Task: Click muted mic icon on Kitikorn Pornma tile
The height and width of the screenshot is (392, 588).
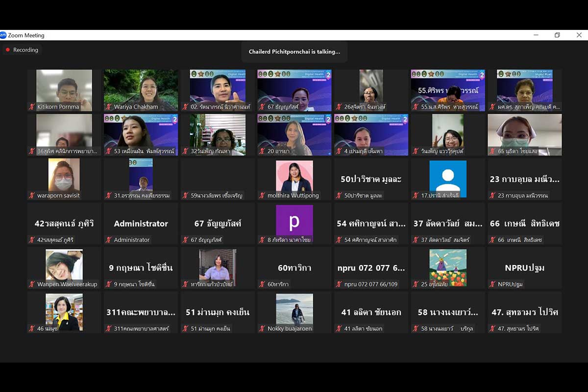Action: click(32, 107)
